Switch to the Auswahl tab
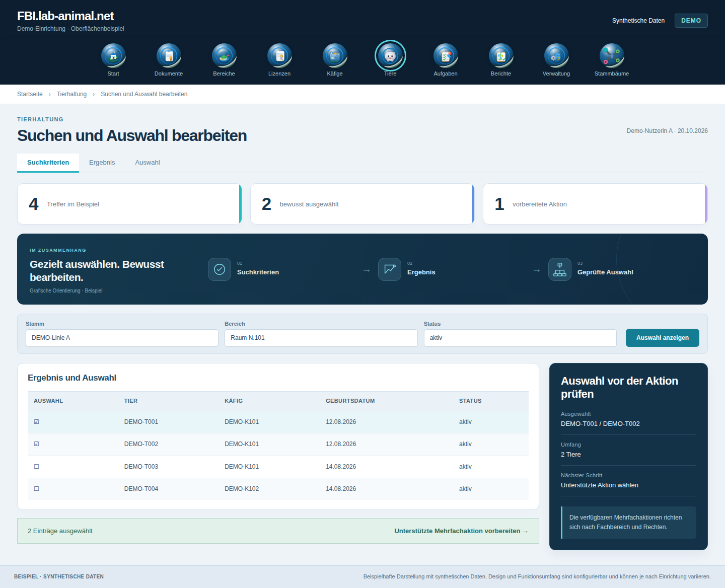 (x=148, y=163)
